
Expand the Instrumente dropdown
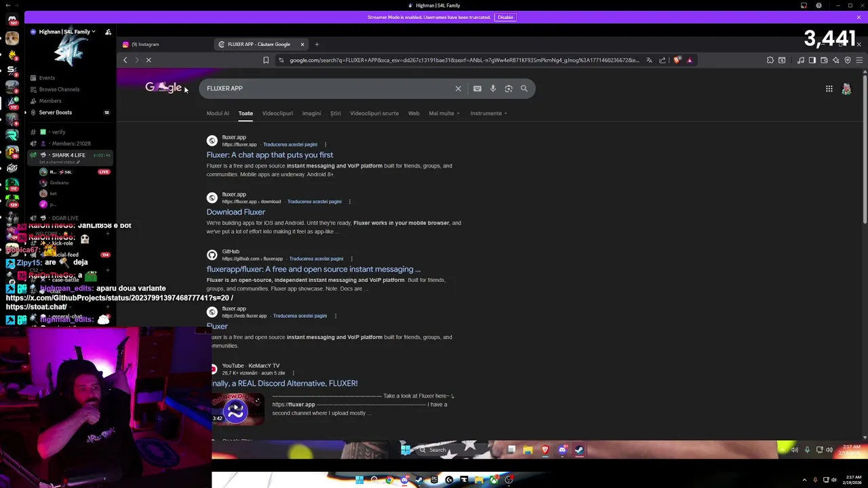[489, 113]
